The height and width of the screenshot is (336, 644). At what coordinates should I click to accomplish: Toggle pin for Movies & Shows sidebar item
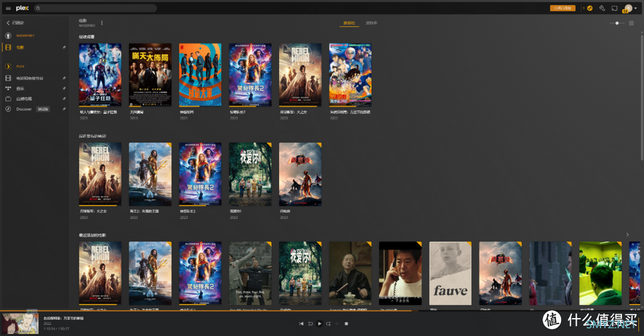point(64,78)
